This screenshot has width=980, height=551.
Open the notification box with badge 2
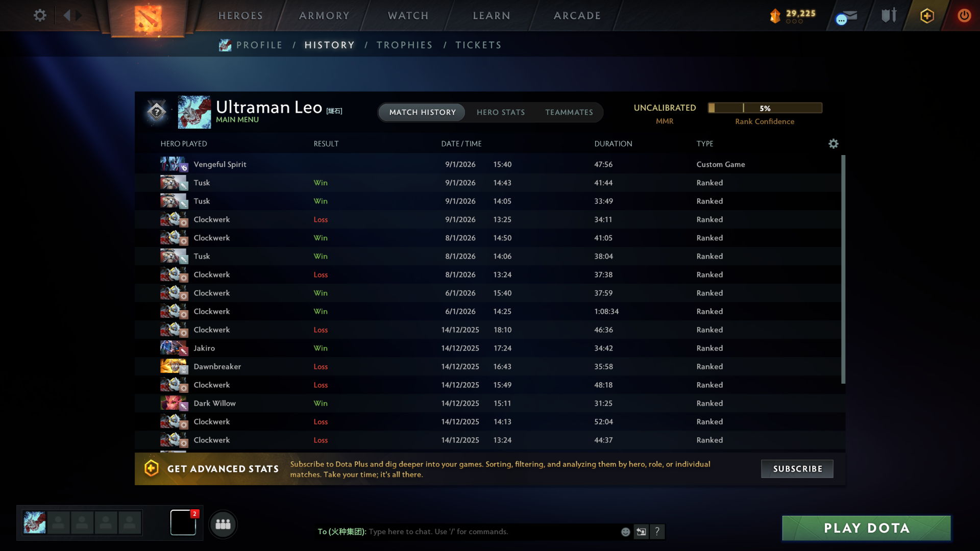[183, 522]
